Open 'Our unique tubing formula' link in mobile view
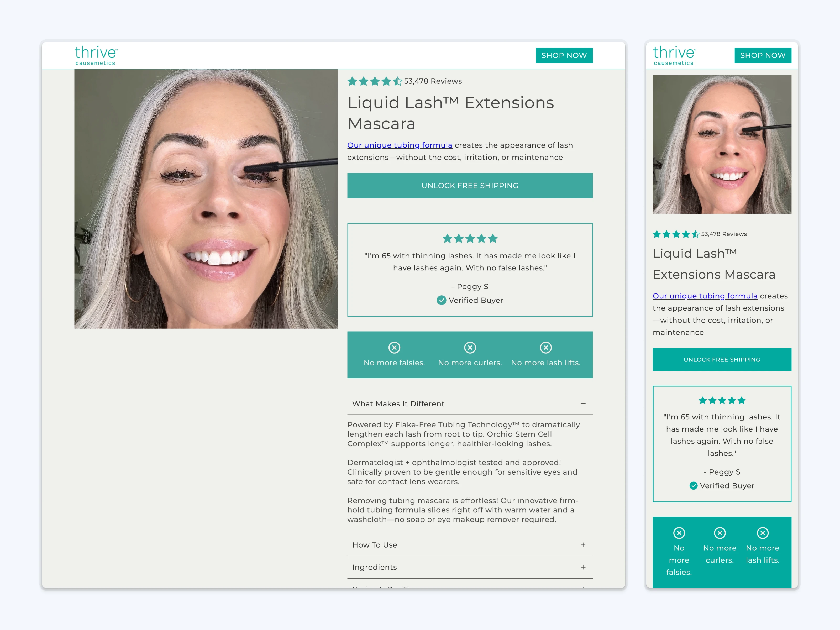The image size is (840, 630). (705, 296)
